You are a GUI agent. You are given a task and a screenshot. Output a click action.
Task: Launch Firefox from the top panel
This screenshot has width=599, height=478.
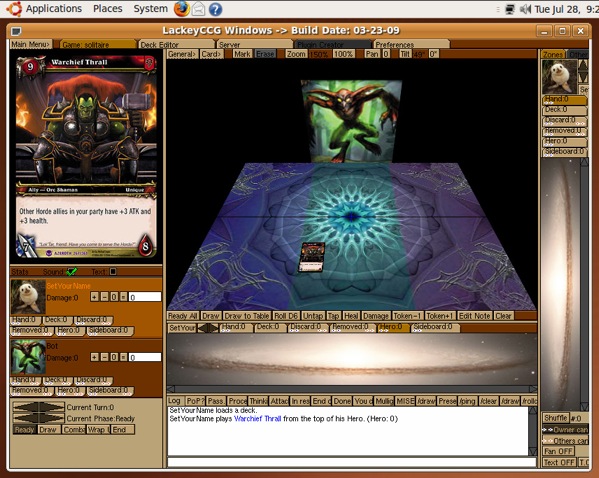click(181, 9)
